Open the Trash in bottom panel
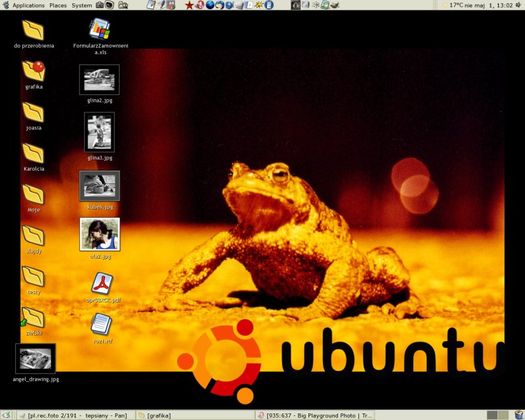The height and width of the screenshot is (420, 525). pyautogui.click(x=518, y=415)
